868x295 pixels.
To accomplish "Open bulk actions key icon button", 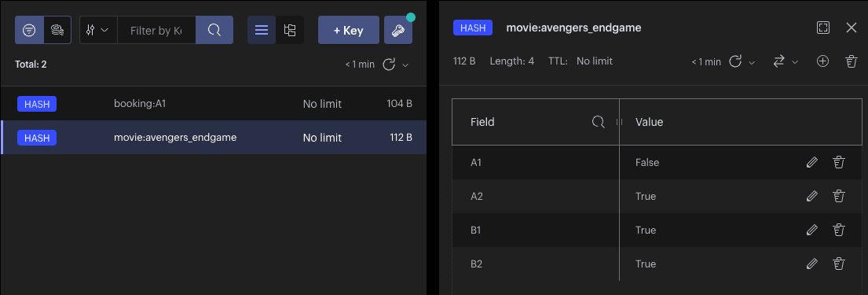I will tap(398, 30).
